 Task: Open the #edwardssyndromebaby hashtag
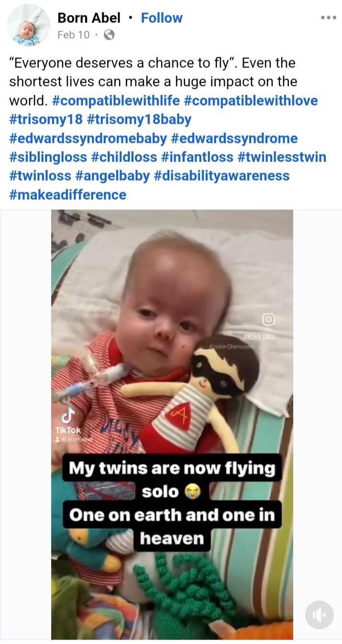(x=88, y=139)
